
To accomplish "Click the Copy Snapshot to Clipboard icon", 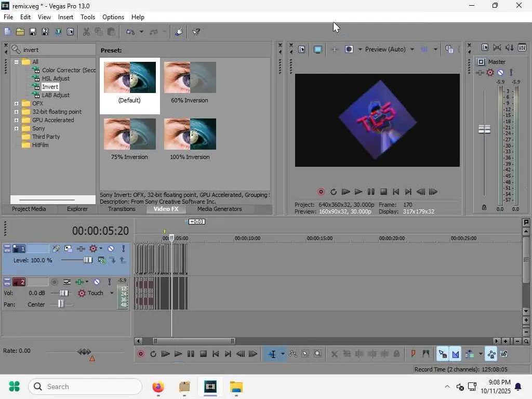I will [x=449, y=49].
